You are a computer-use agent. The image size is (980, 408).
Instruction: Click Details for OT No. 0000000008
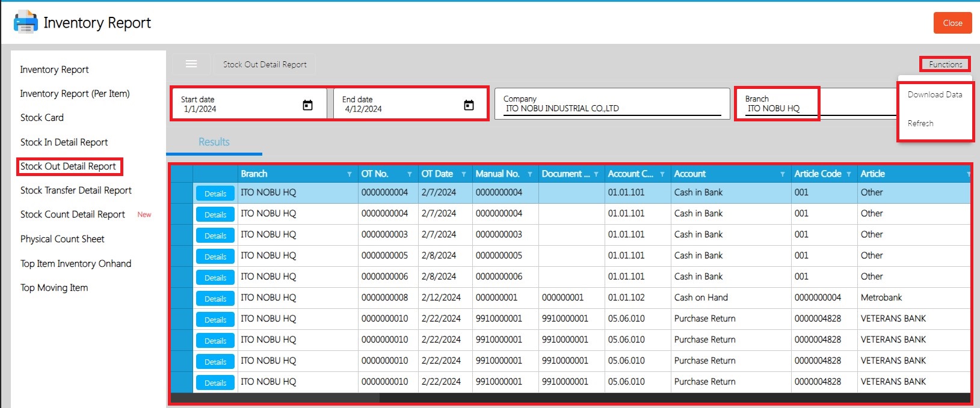coord(215,299)
